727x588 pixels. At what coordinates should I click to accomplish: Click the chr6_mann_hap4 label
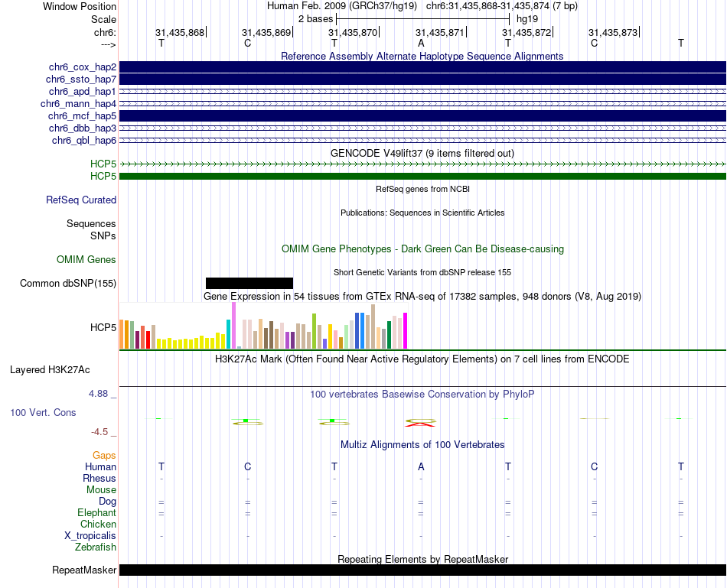[78, 104]
